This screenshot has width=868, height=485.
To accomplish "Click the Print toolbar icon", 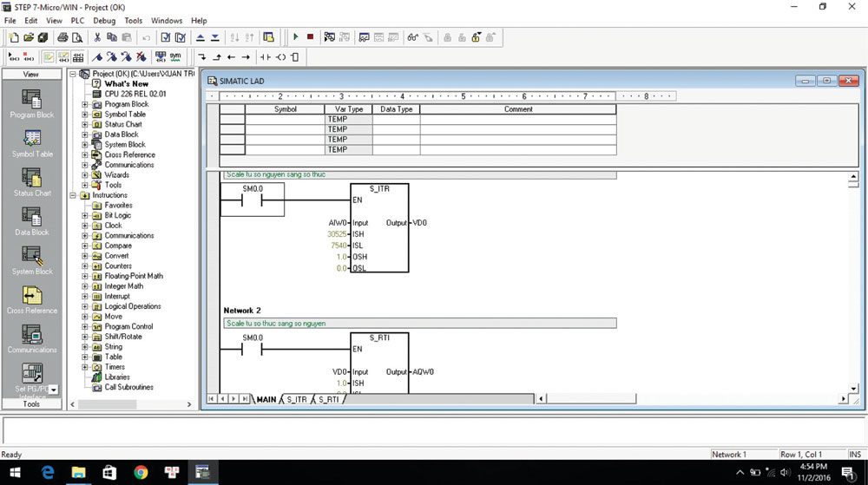I will pyautogui.click(x=62, y=37).
